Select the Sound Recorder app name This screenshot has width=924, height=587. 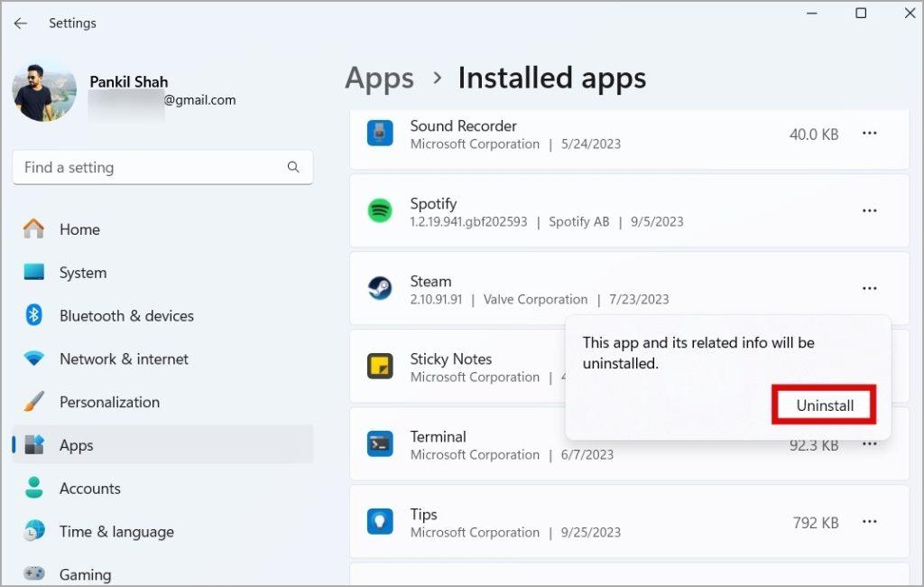(x=463, y=126)
